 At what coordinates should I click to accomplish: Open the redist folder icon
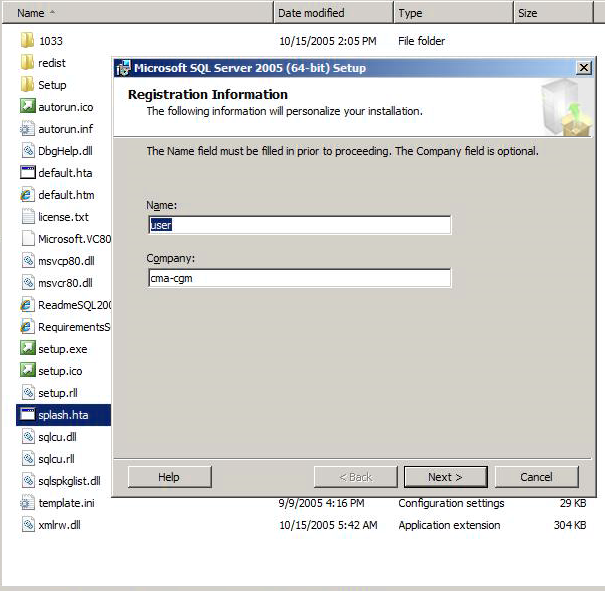28,63
